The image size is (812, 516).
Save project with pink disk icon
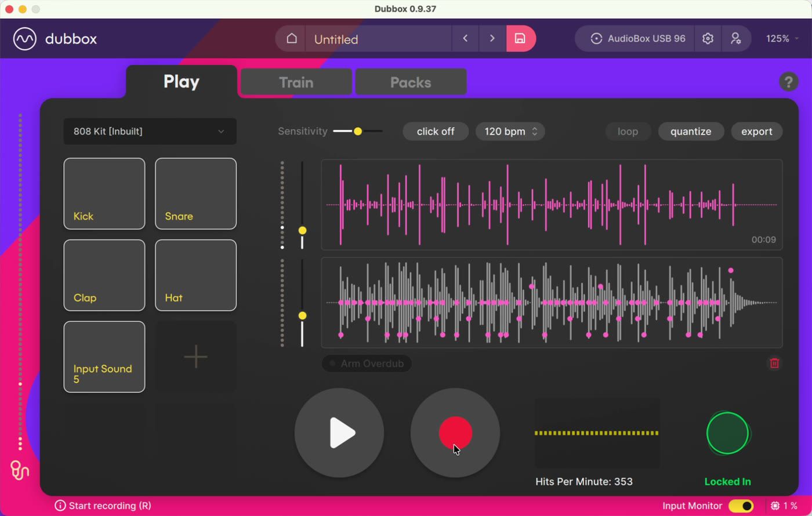(520, 38)
